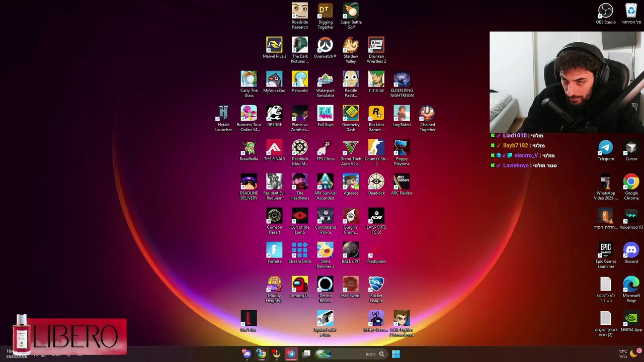Switch to Chrome in the taskbar
The image size is (644, 362).
261,354
